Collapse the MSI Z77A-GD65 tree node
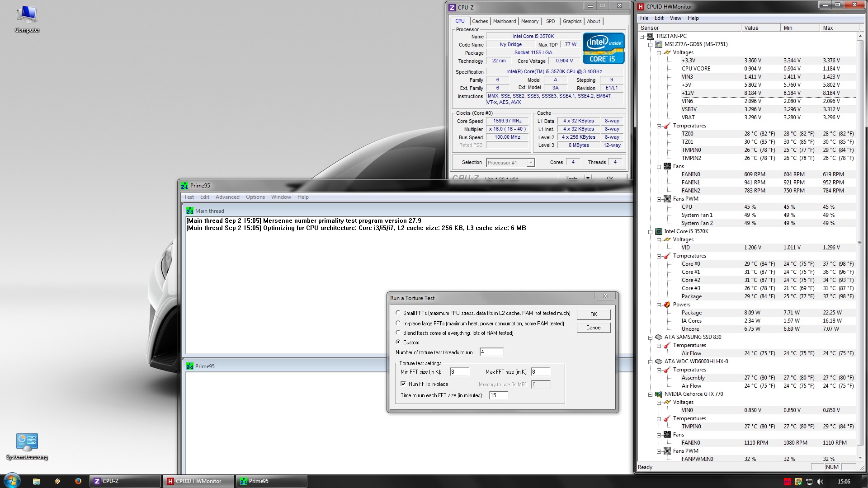 tap(651, 44)
